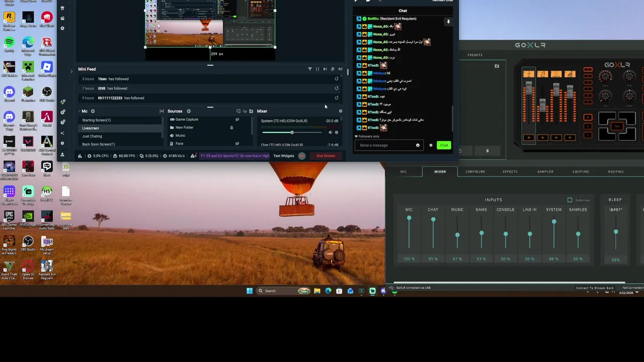Image resolution: width=644 pixels, height=362 pixels.
Task: Expand the New Folder source group
Action: click(x=172, y=128)
